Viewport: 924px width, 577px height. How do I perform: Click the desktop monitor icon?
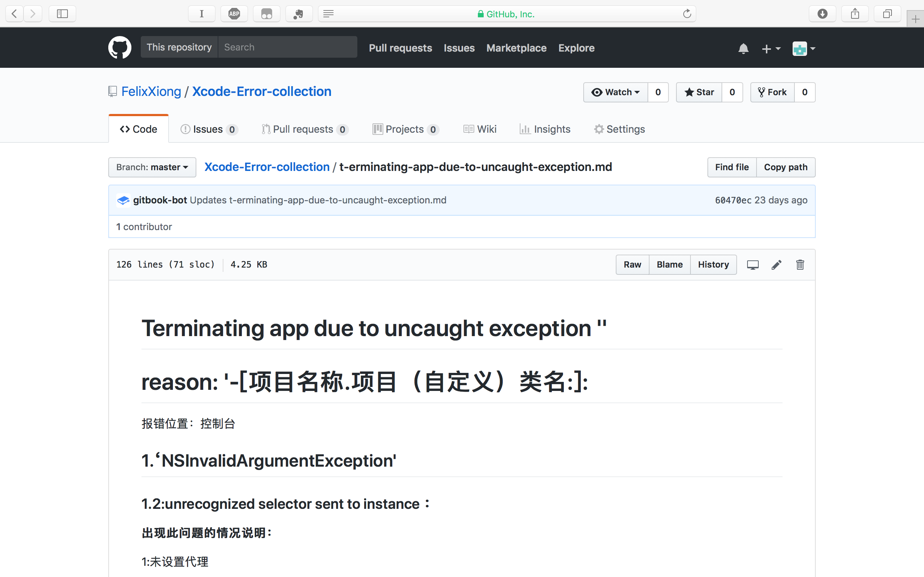(753, 264)
